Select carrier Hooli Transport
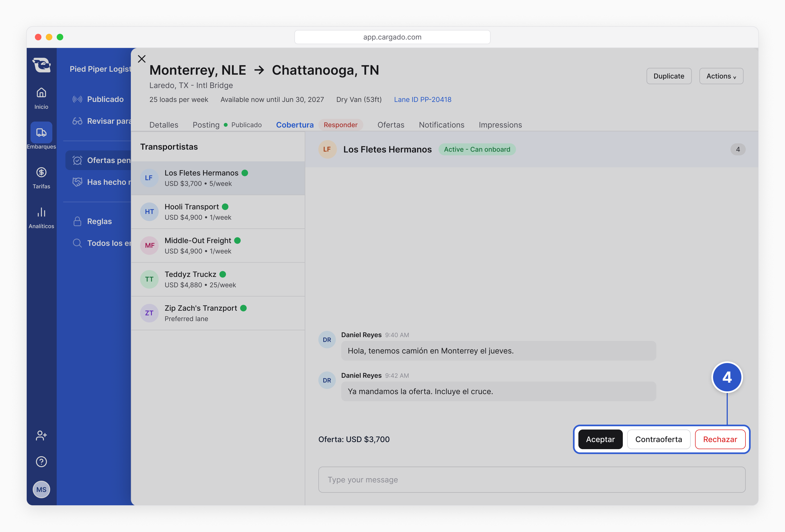This screenshot has width=785, height=532. [218, 212]
